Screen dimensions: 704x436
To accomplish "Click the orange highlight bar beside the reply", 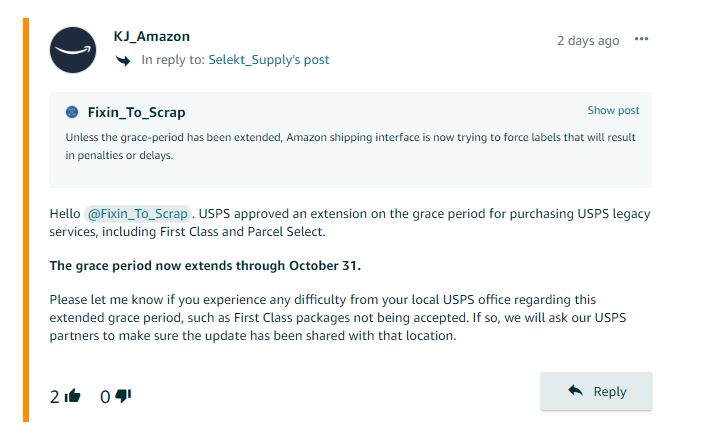I will tap(26, 220).
